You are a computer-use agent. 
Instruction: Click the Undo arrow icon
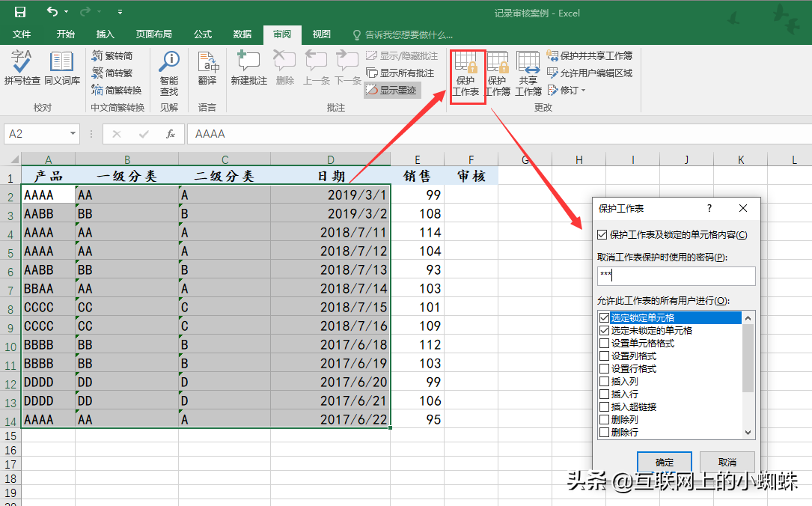52,11
